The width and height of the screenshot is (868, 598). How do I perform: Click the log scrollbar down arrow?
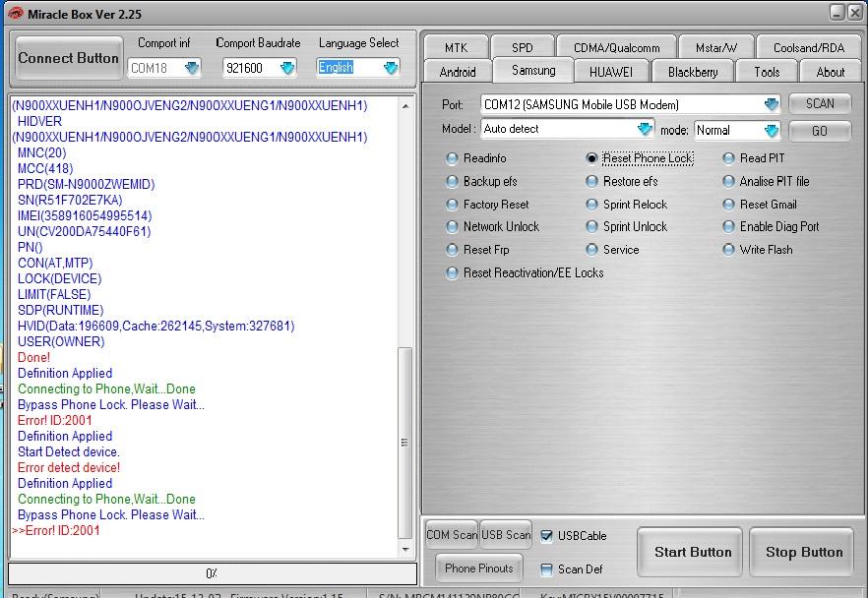tap(405, 550)
